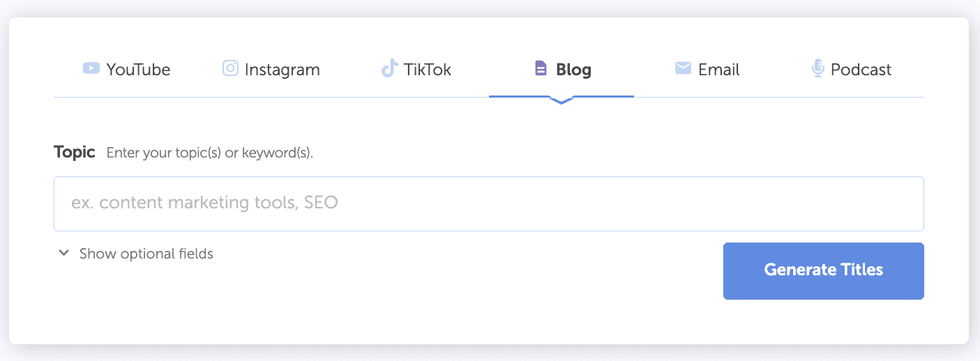
Task: Select the TikTok tab label
Action: point(427,70)
